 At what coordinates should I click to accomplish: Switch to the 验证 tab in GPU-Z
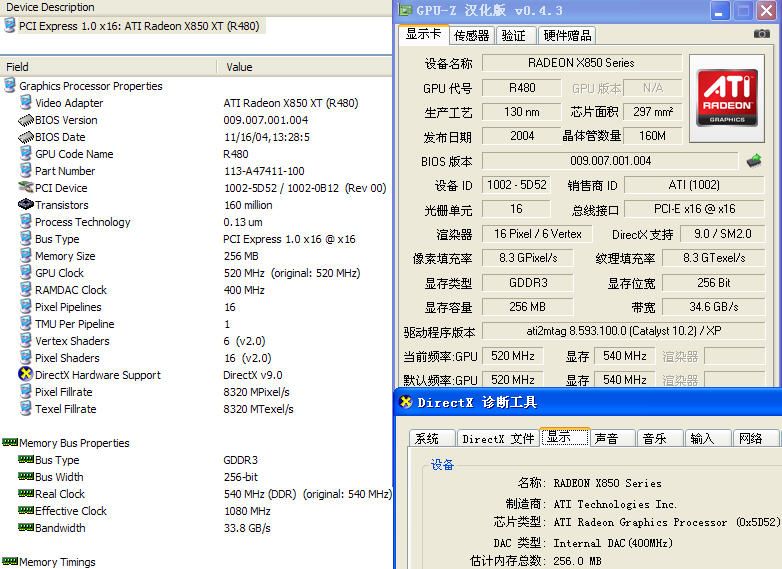(x=514, y=36)
